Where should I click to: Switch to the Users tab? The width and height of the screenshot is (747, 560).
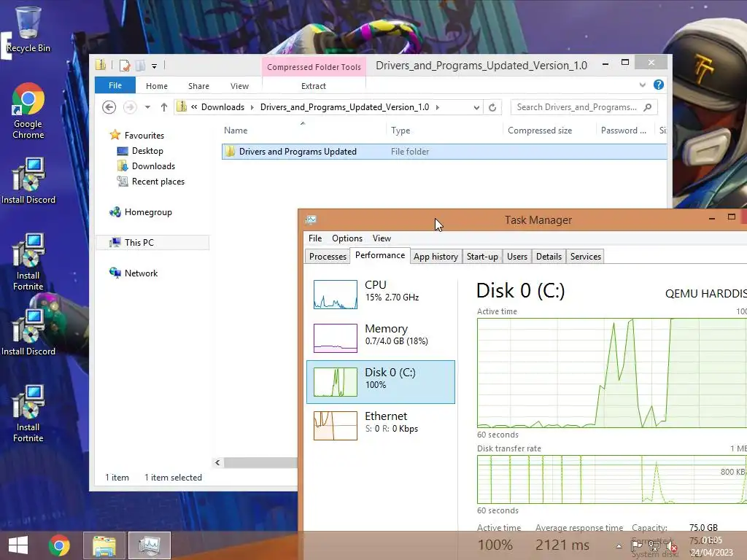517,256
